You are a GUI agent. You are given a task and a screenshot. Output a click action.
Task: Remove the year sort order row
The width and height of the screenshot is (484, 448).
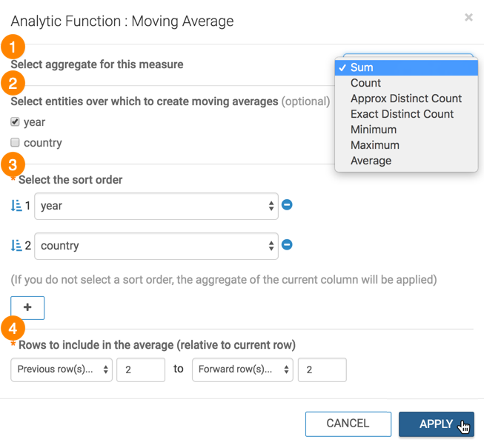click(x=287, y=205)
